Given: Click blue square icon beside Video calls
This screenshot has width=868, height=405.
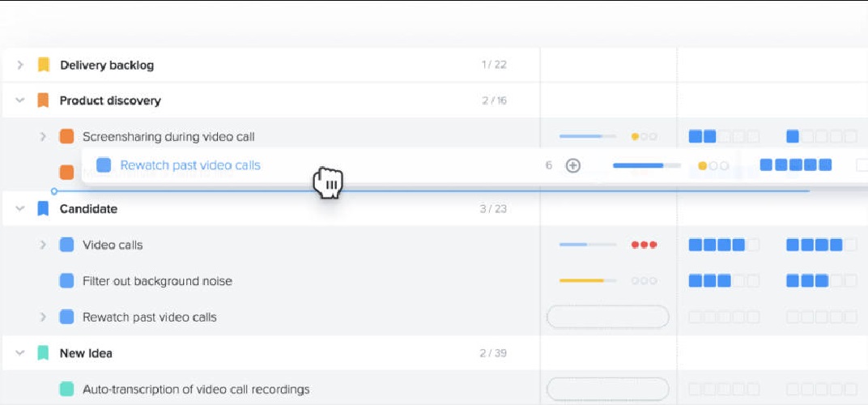Looking at the screenshot, I should pos(66,245).
